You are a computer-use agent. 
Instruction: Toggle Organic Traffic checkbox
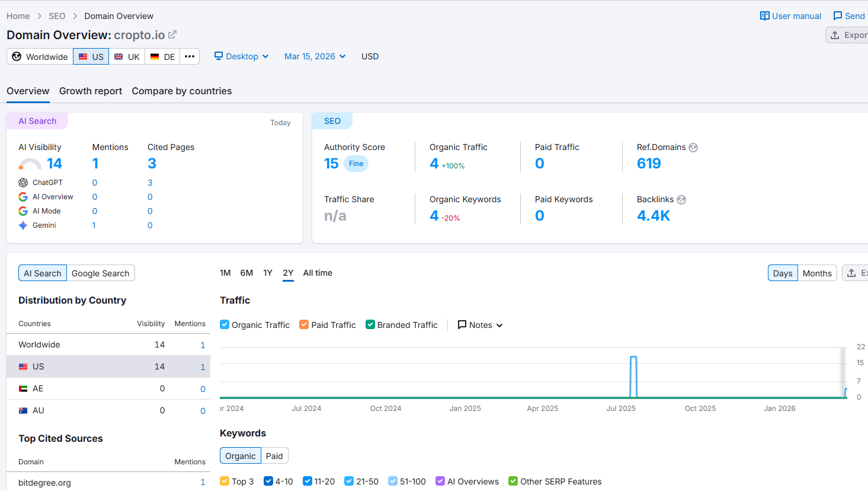click(225, 324)
